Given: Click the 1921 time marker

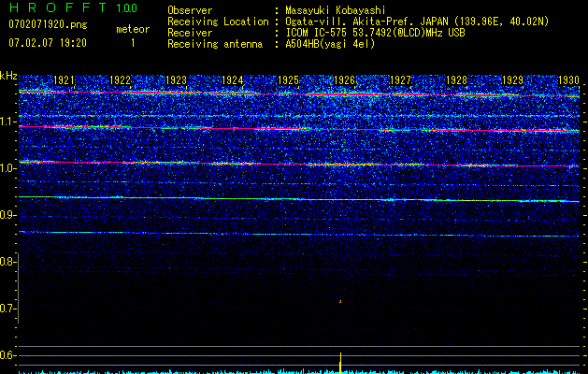Looking at the screenshot, I should click(x=65, y=80).
